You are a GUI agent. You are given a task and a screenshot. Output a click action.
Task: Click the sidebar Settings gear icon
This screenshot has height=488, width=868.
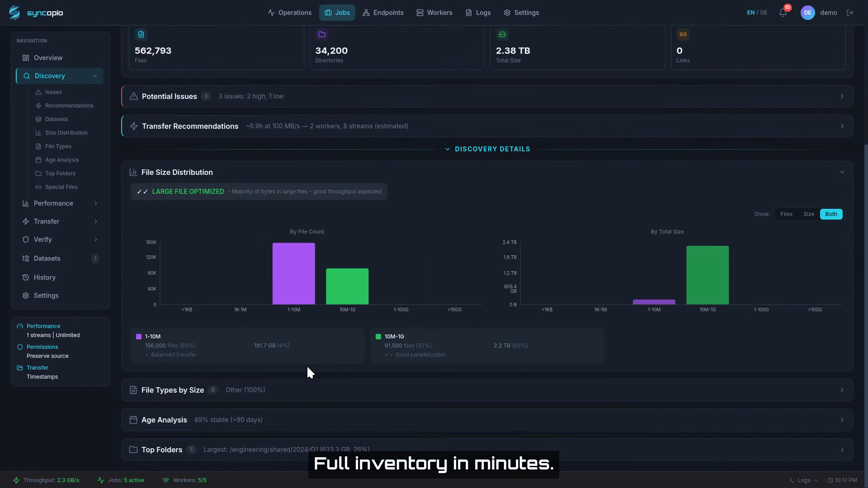pyautogui.click(x=26, y=296)
